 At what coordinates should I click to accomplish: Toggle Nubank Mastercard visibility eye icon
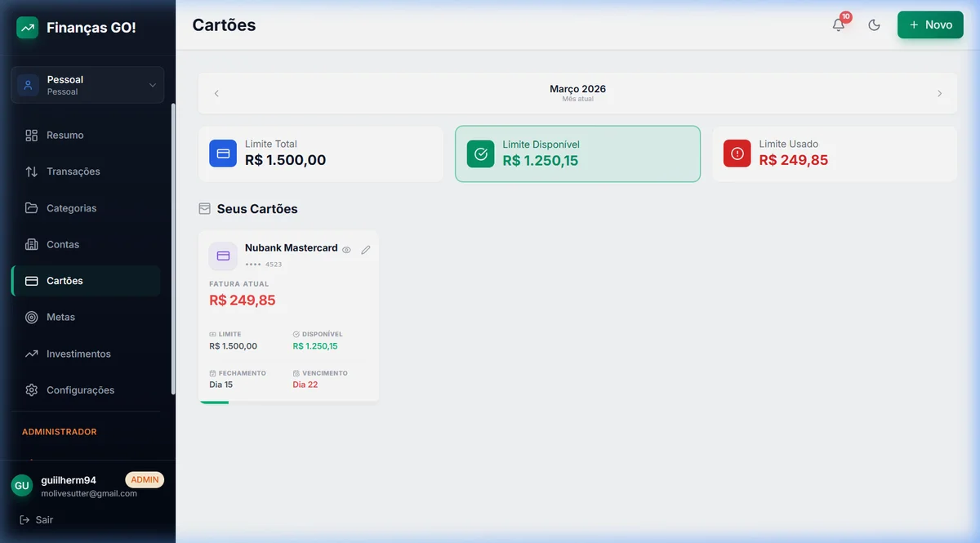click(346, 250)
